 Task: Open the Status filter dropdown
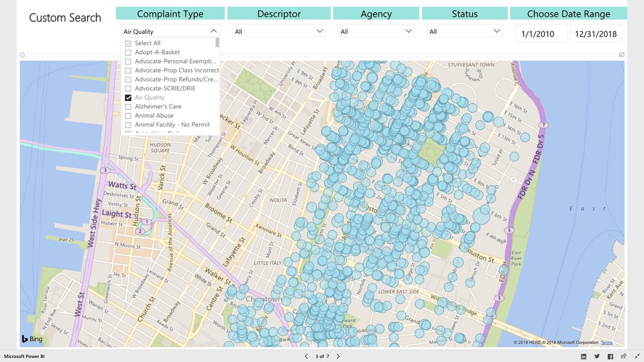click(x=497, y=32)
